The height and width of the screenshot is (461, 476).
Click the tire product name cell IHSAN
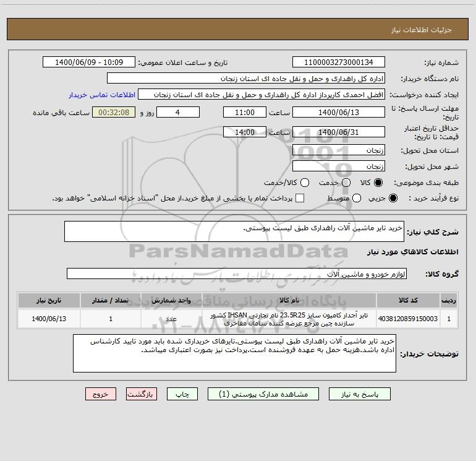coord(289,319)
